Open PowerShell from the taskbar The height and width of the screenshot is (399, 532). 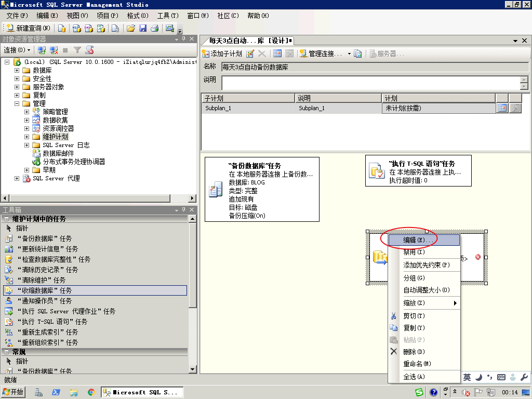[x=56, y=392]
